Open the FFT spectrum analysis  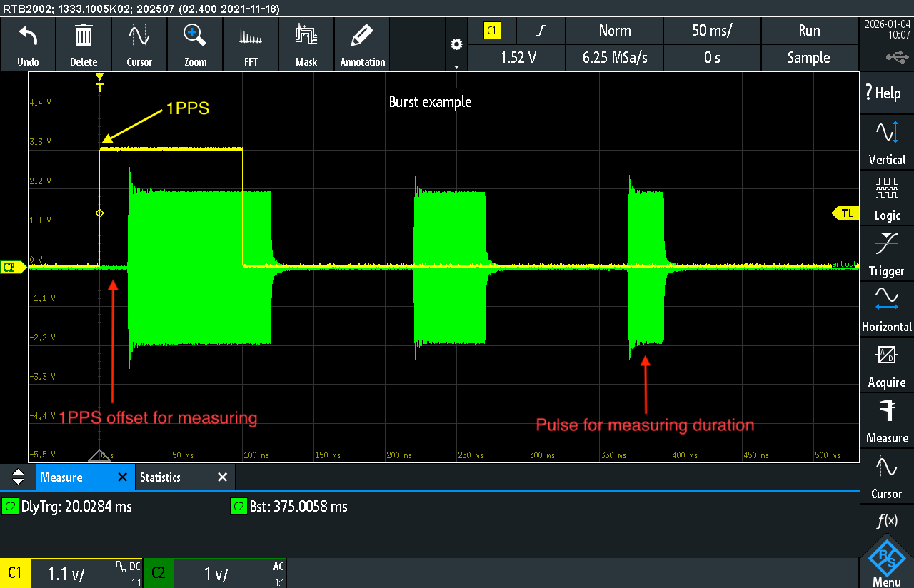click(x=251, y=36)
